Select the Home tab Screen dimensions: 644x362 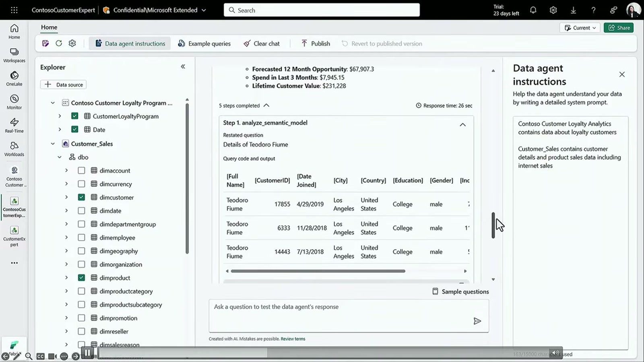point(49,27)
